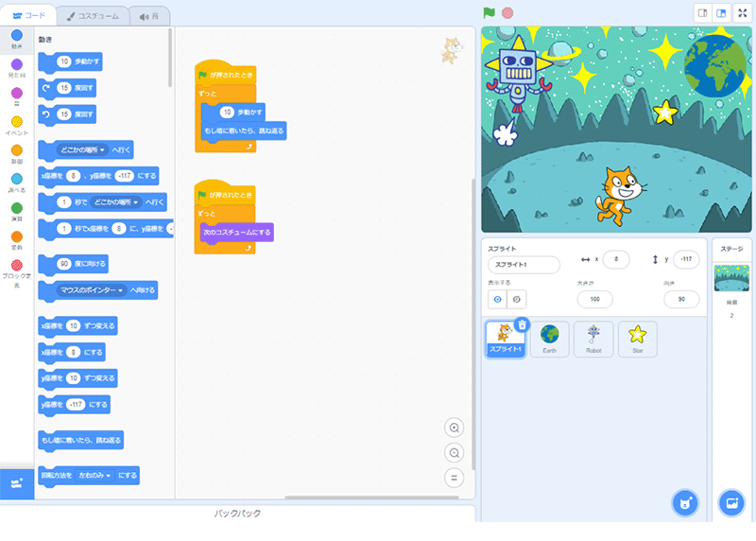Switch to the コスチューム tab

coord(87,16)
